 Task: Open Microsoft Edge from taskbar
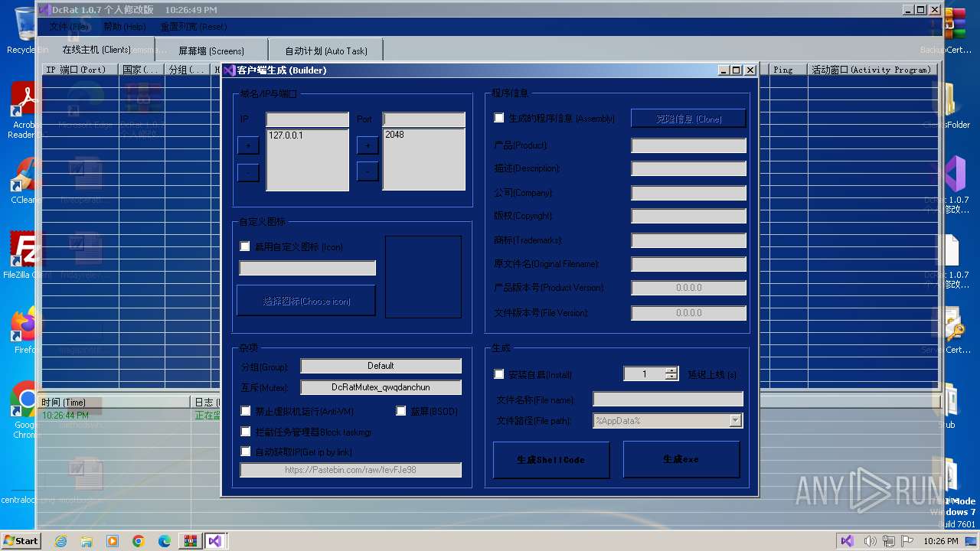tap(165, 541)
